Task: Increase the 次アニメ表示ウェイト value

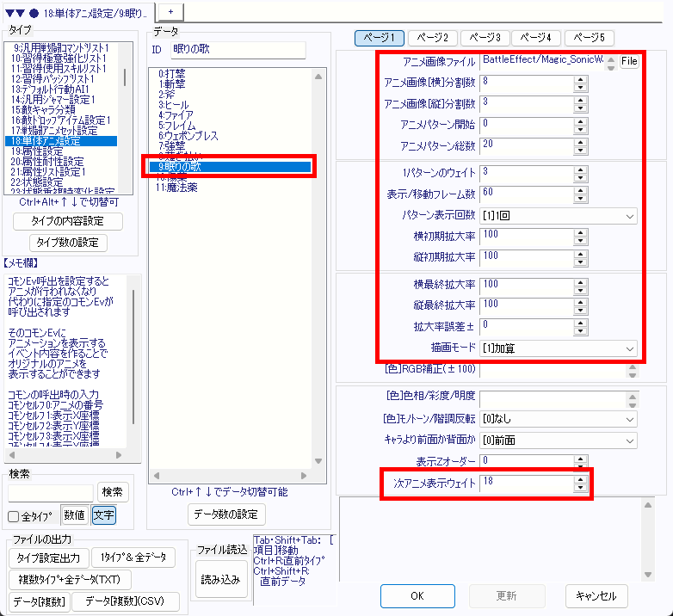Action: 580,478
